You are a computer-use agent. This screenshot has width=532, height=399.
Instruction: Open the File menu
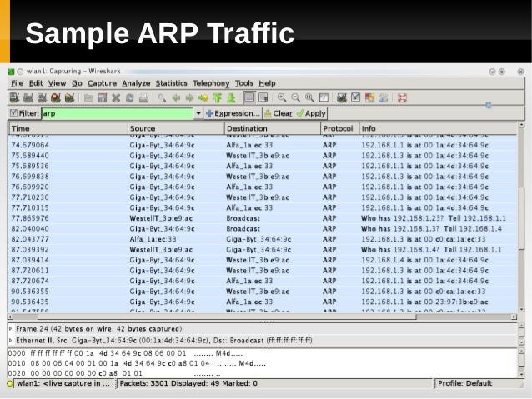point(17,83)
